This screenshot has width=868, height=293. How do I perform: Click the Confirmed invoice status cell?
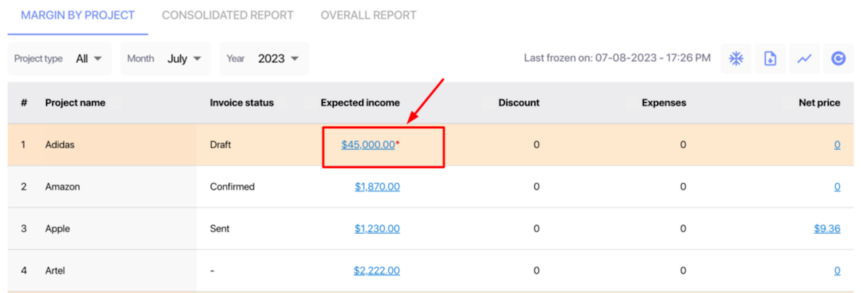[232, 187]
